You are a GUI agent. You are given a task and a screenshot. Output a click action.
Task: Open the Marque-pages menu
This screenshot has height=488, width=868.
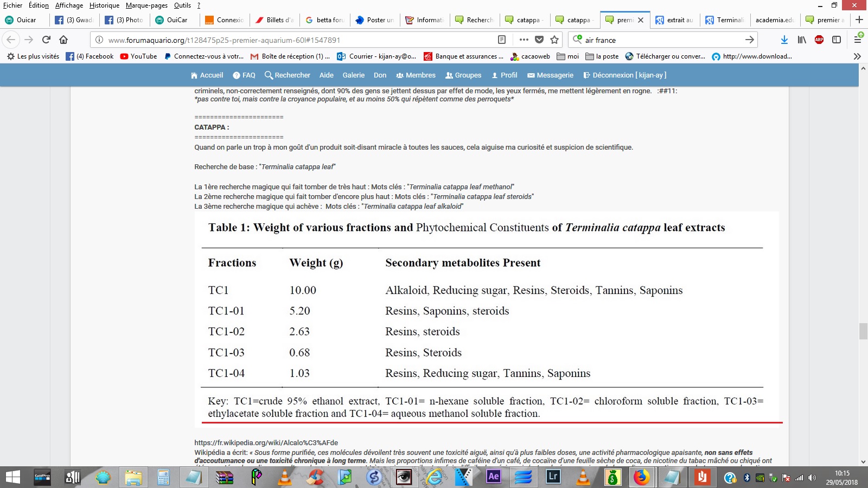click(146, 5)
